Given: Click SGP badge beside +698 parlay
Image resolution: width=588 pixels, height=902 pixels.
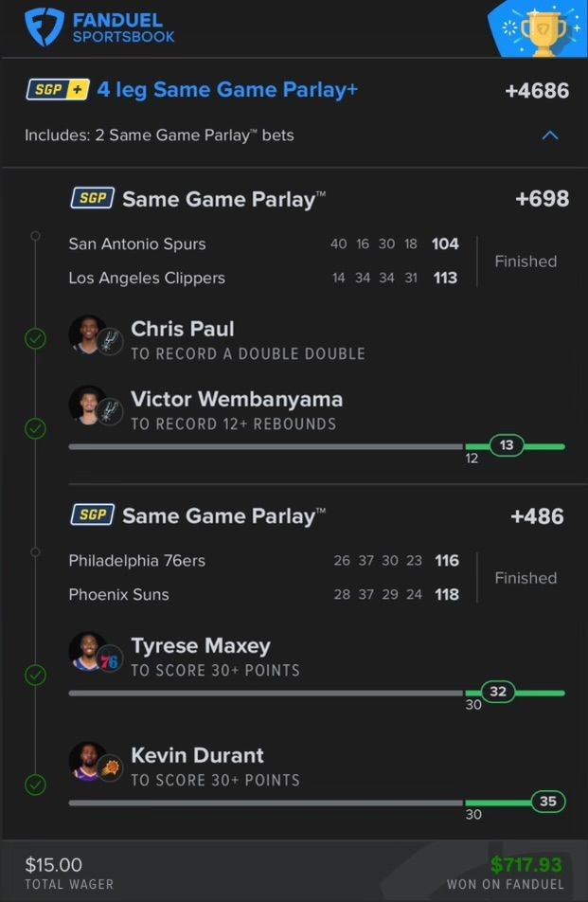Looking at the screenshot, I should pos(93,198).
